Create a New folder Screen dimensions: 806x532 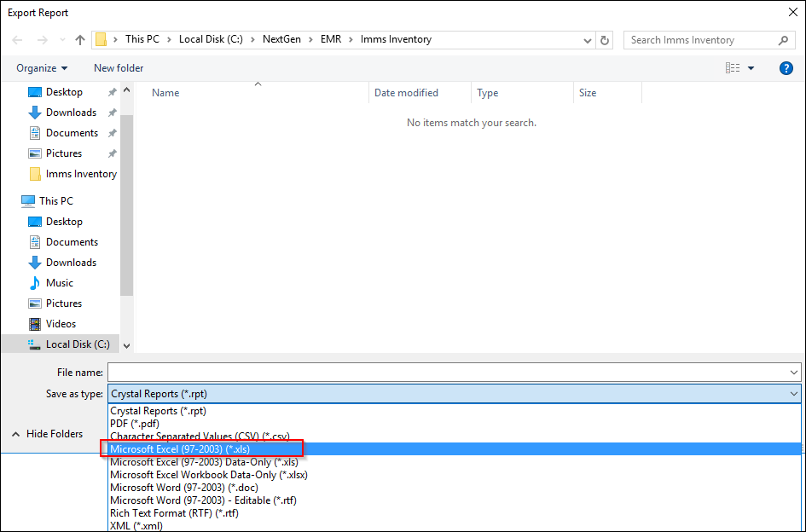119,68
